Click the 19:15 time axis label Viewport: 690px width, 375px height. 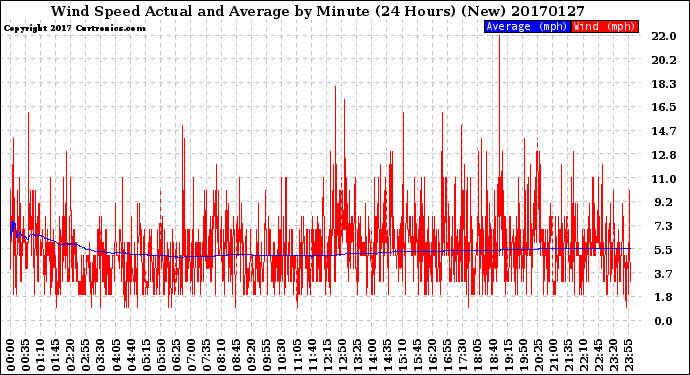point(508,355)
